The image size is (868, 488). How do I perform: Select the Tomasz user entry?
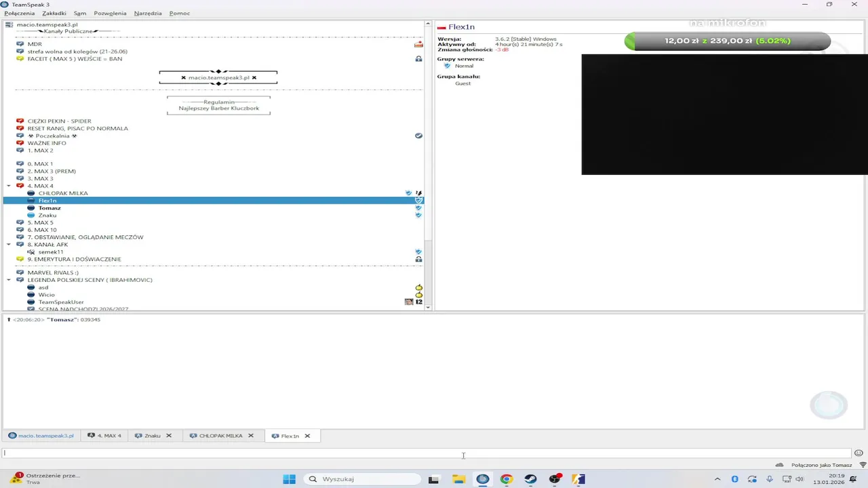[x=50, y=208]
